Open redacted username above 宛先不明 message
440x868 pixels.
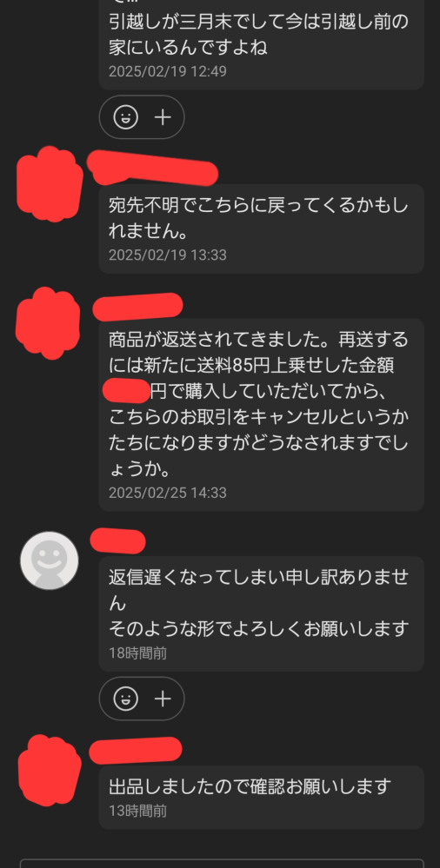(x=152, y=167)
